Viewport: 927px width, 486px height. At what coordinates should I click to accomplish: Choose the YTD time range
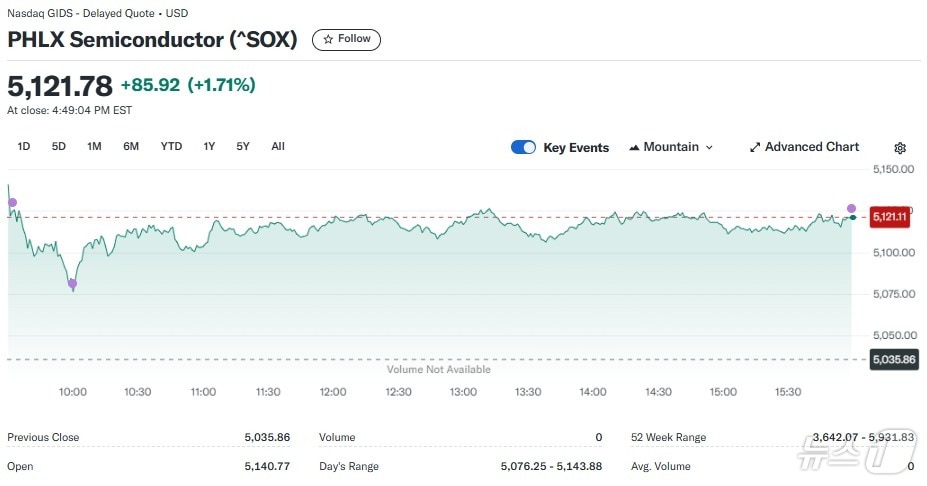pyautogui.click(x=171, y=146)
